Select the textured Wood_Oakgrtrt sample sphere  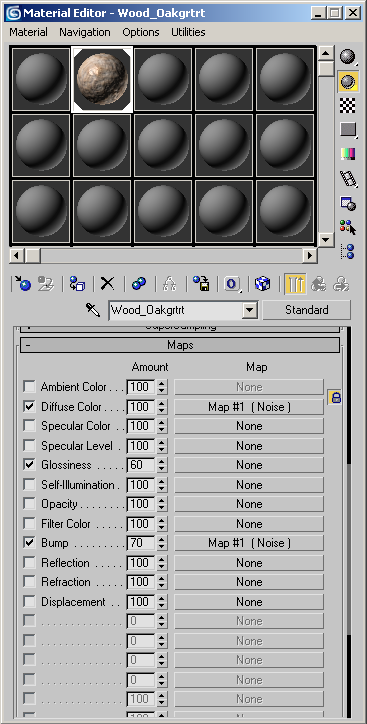(102, 79)
